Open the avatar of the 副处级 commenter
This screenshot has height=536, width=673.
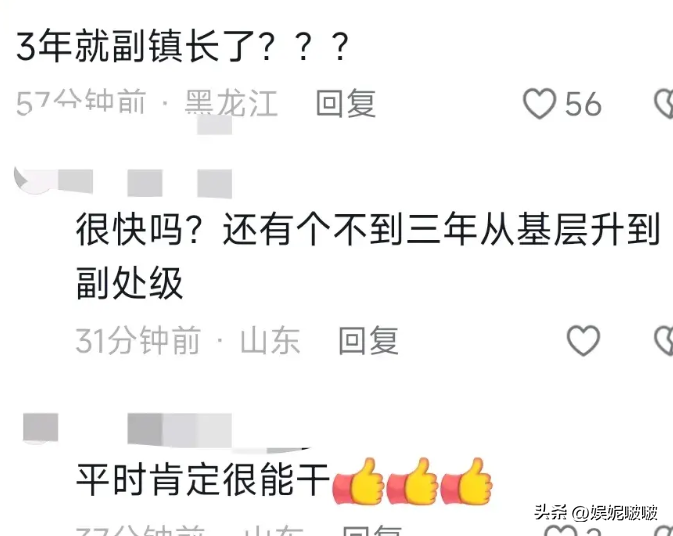click(34, 180)
